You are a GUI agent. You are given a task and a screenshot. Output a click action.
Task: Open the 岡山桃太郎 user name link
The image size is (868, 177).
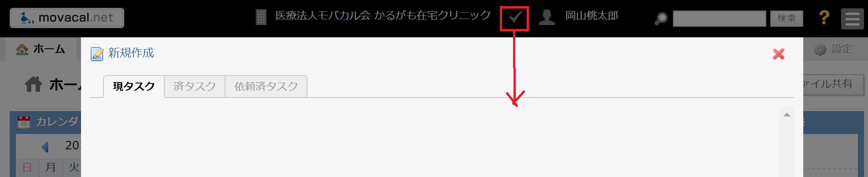[591, 16]
